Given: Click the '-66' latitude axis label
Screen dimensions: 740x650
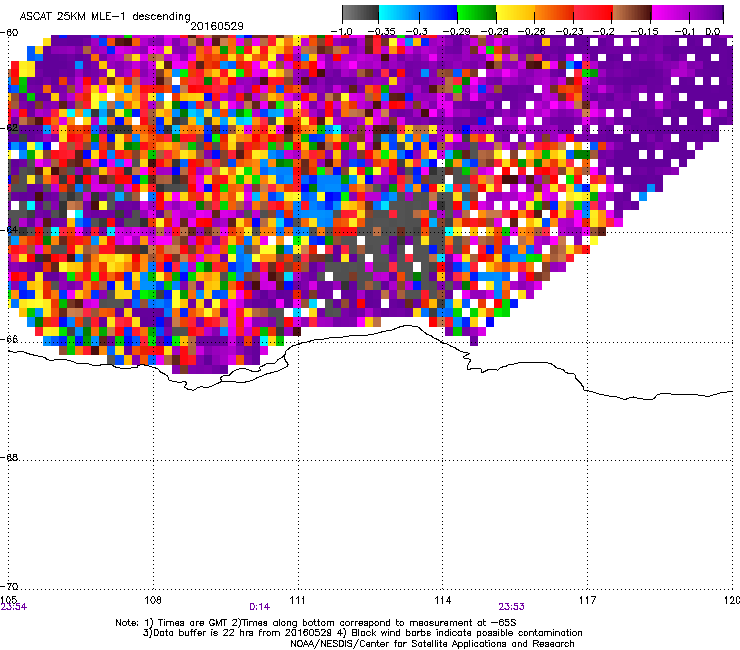Looking at the screenshot, I should [9, 339].
